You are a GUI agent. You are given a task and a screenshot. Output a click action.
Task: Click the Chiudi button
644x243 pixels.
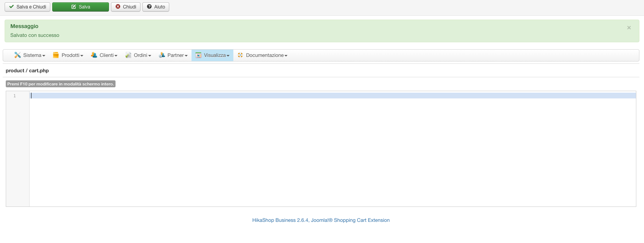coord(125,7)
